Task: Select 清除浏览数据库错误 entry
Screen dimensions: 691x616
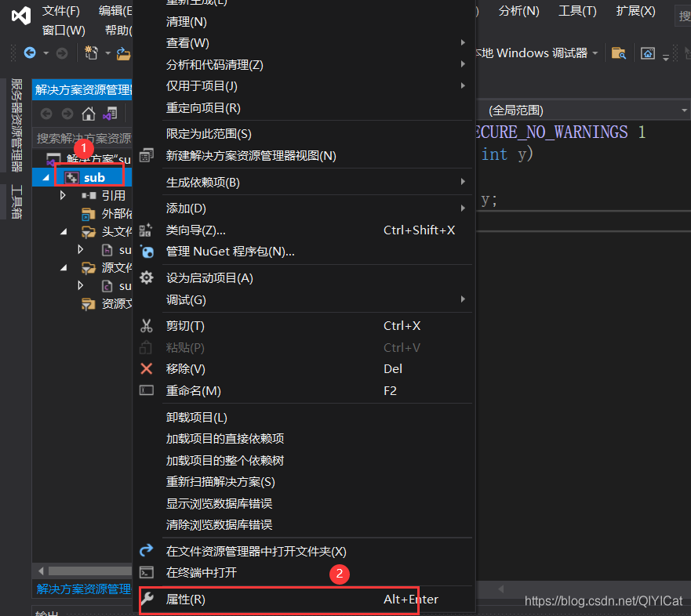Action: 304,525
